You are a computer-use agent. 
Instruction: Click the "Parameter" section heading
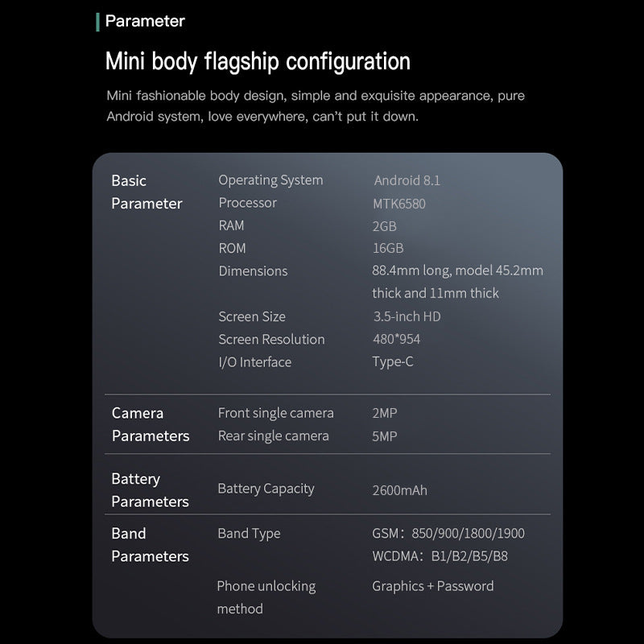[x=145, y=22]
